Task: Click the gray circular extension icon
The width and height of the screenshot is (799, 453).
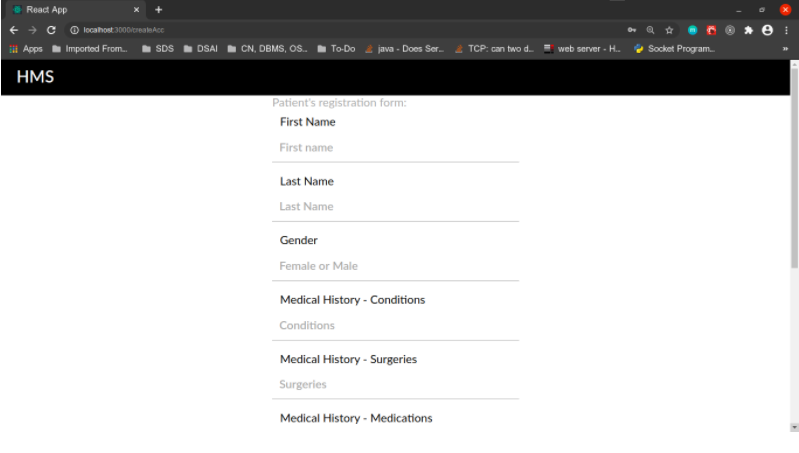Action: [730, 30]
